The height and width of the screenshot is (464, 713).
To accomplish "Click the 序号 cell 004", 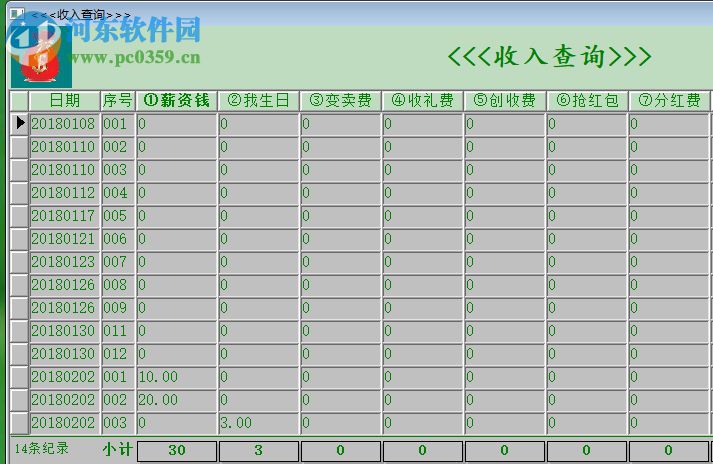I will pos(118,193).
